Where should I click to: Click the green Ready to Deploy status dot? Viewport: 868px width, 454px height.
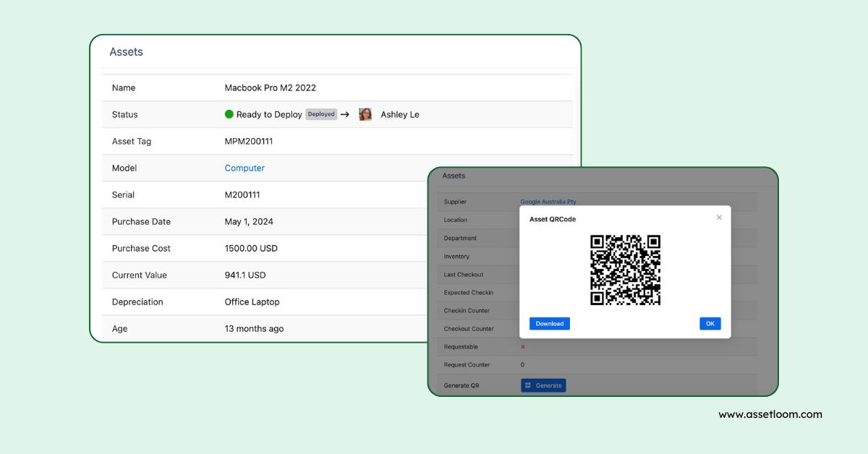click(229, 114)
